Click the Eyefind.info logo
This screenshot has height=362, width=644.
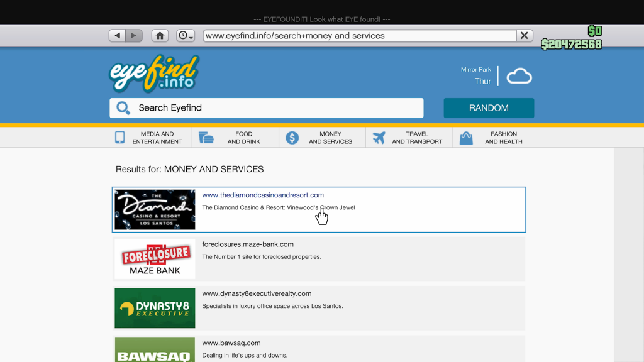[153, 74]
